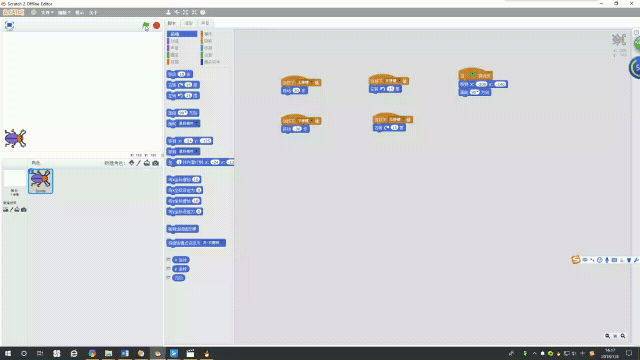Image resolution: width=640 pixels, height=360 pixels.
Task: Switch to the Sounds tab
Action: pos(205,23)
